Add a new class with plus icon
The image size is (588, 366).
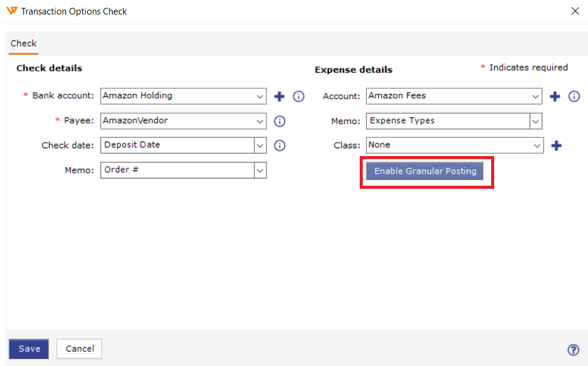(x=557, y=145)
